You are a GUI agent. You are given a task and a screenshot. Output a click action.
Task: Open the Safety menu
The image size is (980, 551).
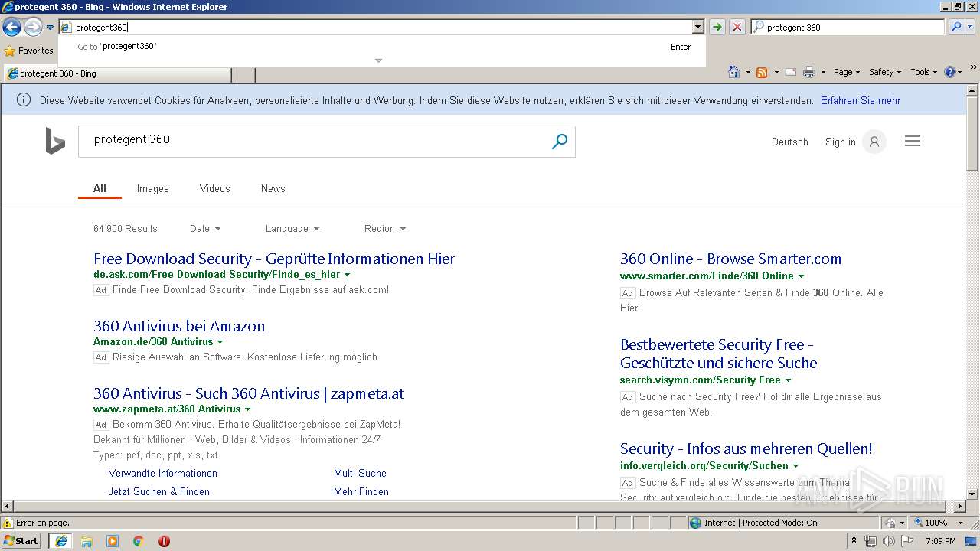[x=885, y=72]
